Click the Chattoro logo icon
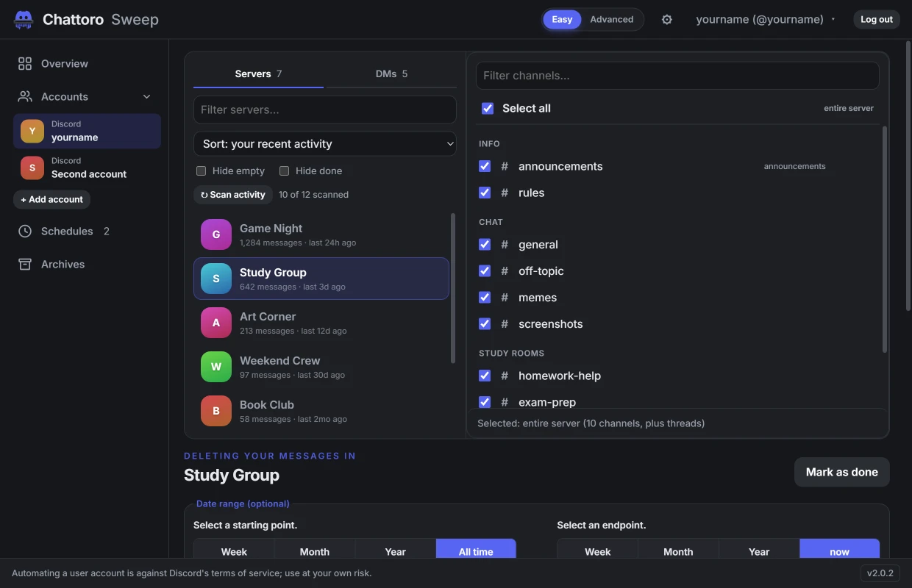Viewport: 912px width, 588px height. click(x=24, y=20)
